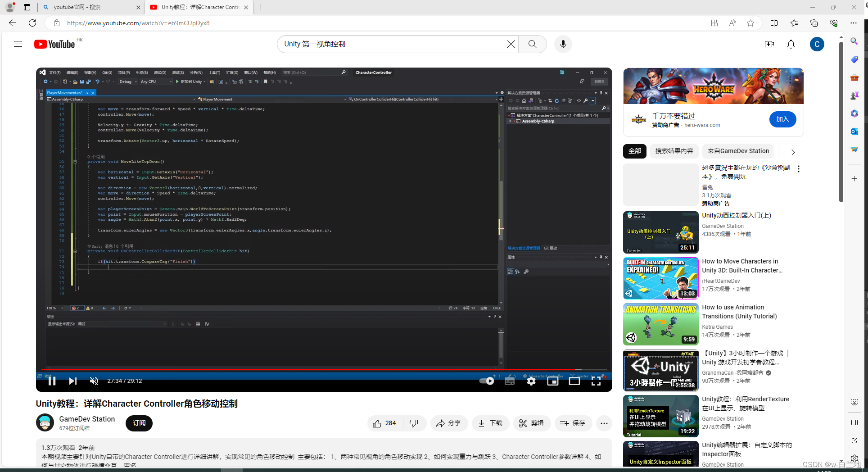868x472 pixels.
Task: Add a sidebar app with plus
Action: pos(854,179)
